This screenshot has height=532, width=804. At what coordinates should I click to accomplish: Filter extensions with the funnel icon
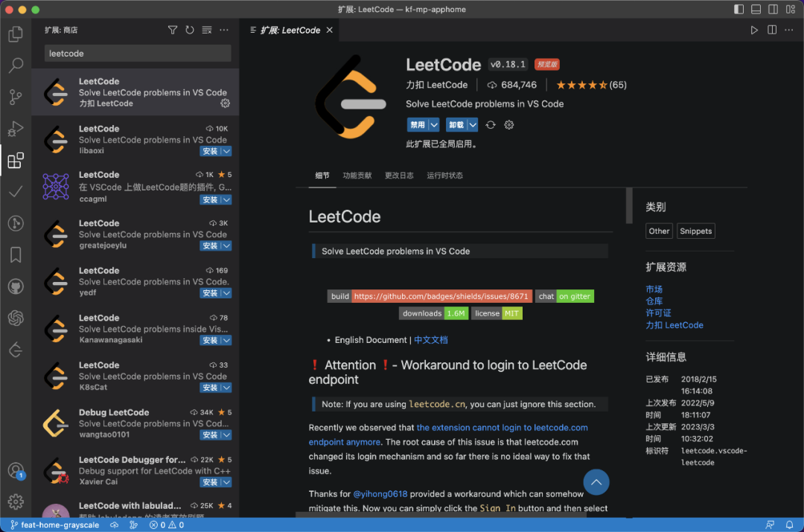point(173,31)
